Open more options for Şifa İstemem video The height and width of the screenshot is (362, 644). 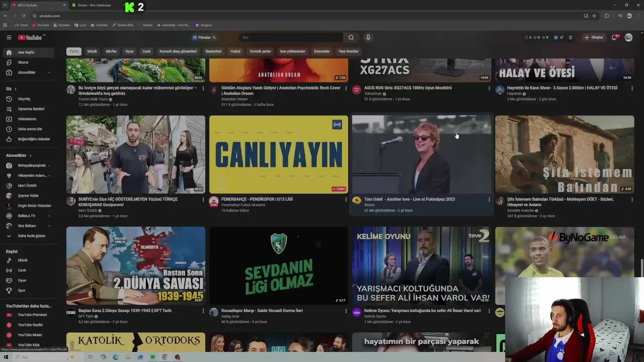(x=631, y=200)
